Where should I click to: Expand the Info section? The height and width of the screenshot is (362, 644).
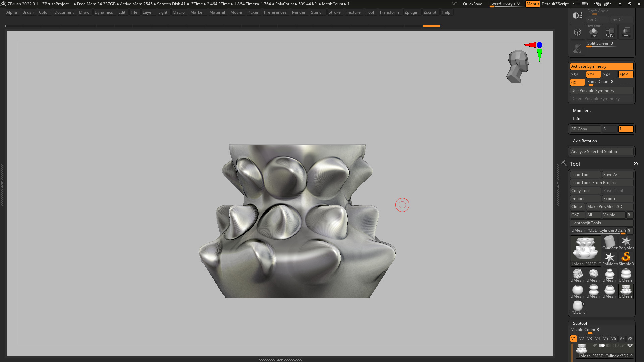[577, 119]
